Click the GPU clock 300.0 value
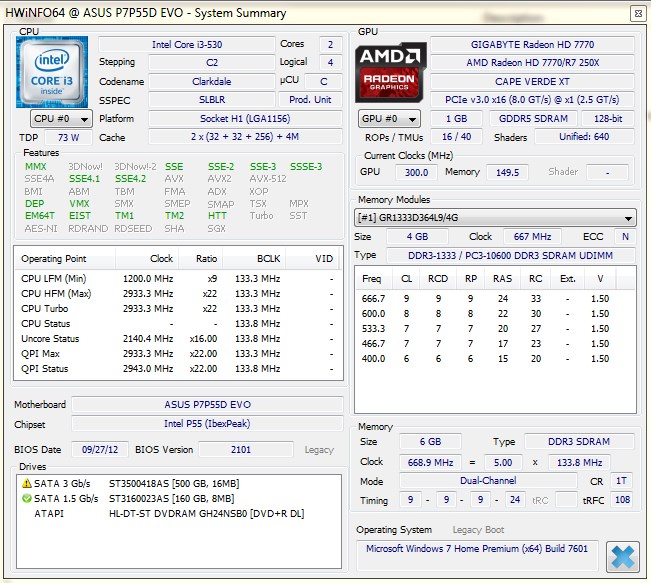This screenshot has width=651, height=583. click(x=416, y=172)
